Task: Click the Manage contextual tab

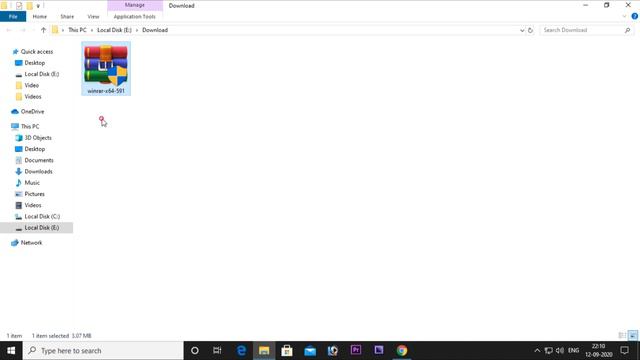Action: [x=135, y=5]
